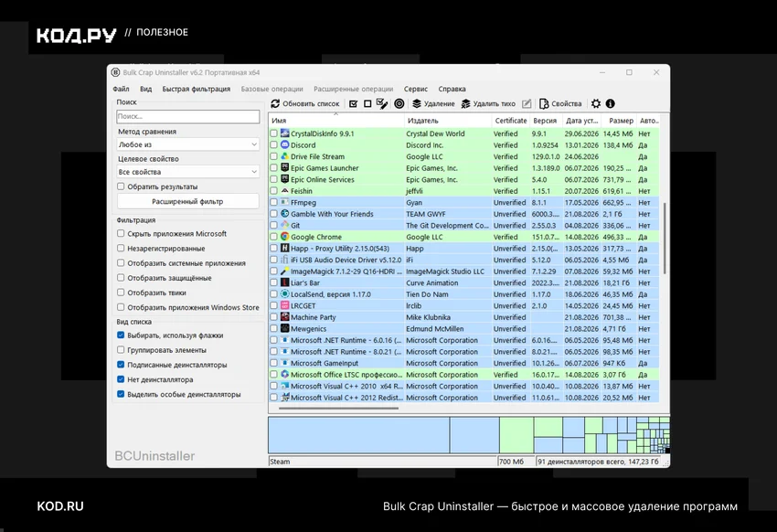777x532 pixels.
Task: Click the Удалить тихо quiet uninstall button
Action: point(488,103)
